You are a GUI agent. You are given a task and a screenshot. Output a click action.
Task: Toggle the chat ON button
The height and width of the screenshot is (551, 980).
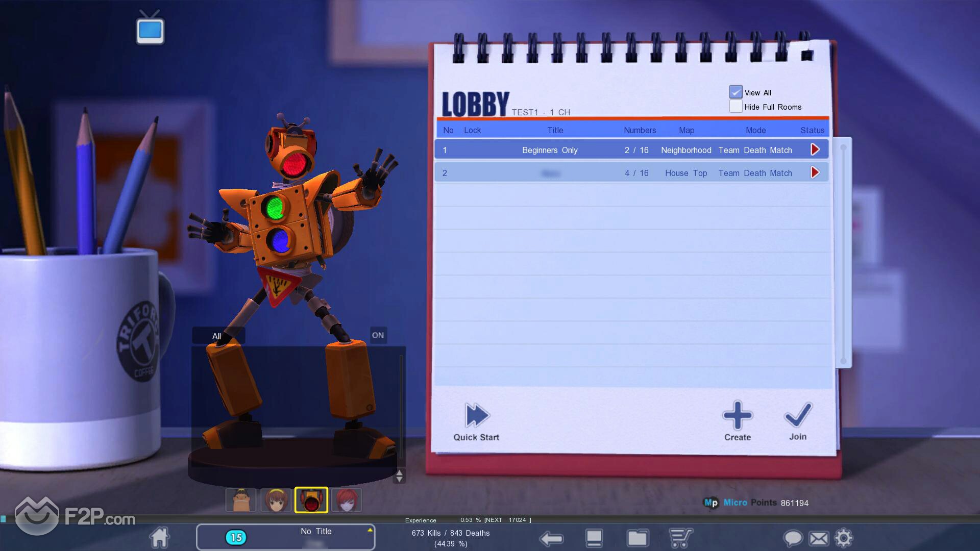click(x=378, y=335)
